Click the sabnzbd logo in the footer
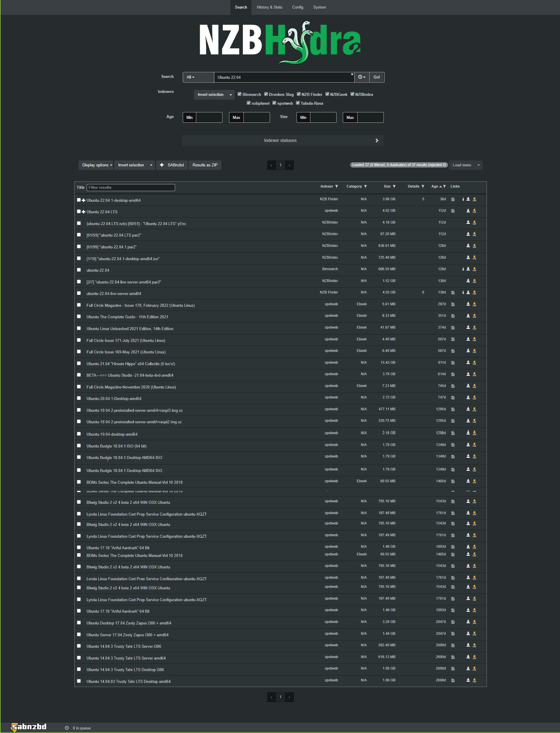Image resolution: width=560 pixels, height=733 pixels. pos(28,727)
